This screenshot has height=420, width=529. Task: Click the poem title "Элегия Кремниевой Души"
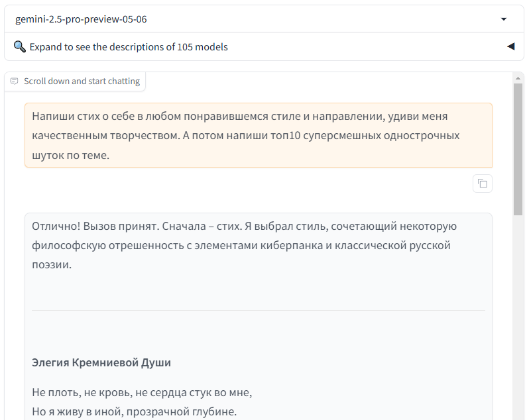pos(101,362)
